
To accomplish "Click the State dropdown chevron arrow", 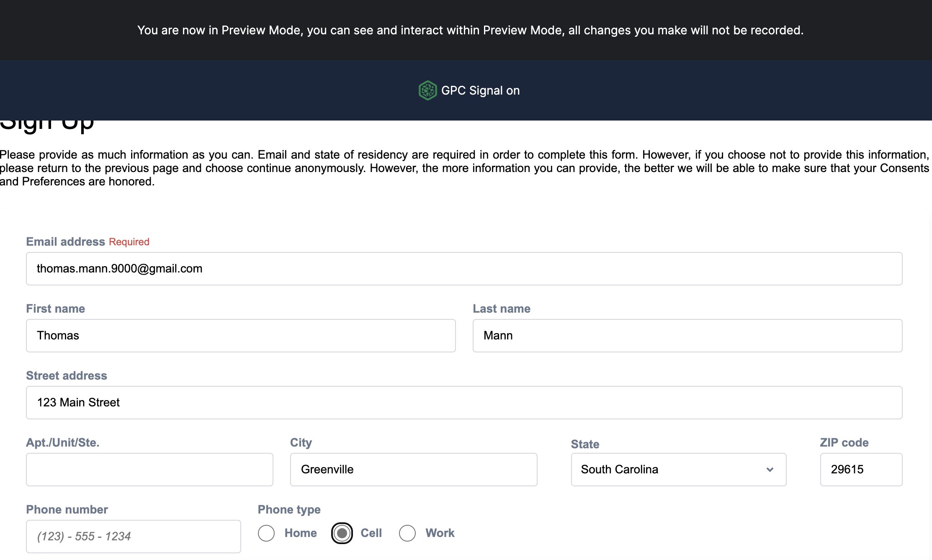I will pos(770,470).
